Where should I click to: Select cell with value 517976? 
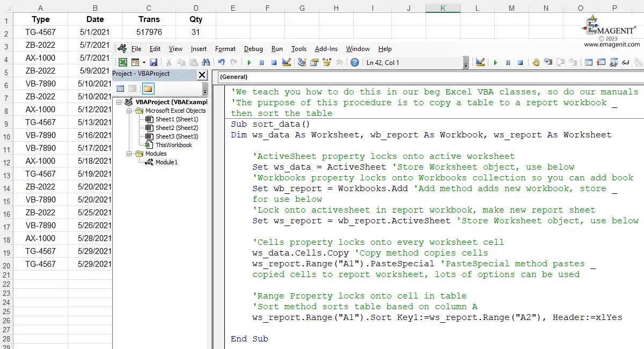(x=149, y=32)
